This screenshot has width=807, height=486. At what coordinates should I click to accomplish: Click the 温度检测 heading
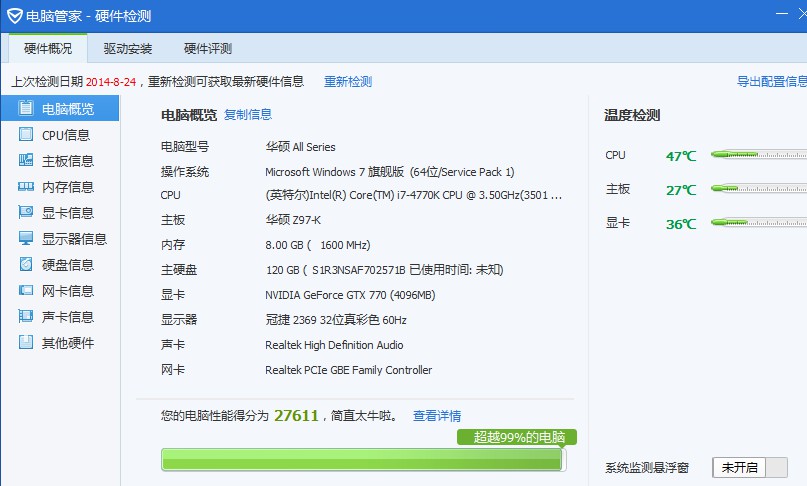point(632,115)
